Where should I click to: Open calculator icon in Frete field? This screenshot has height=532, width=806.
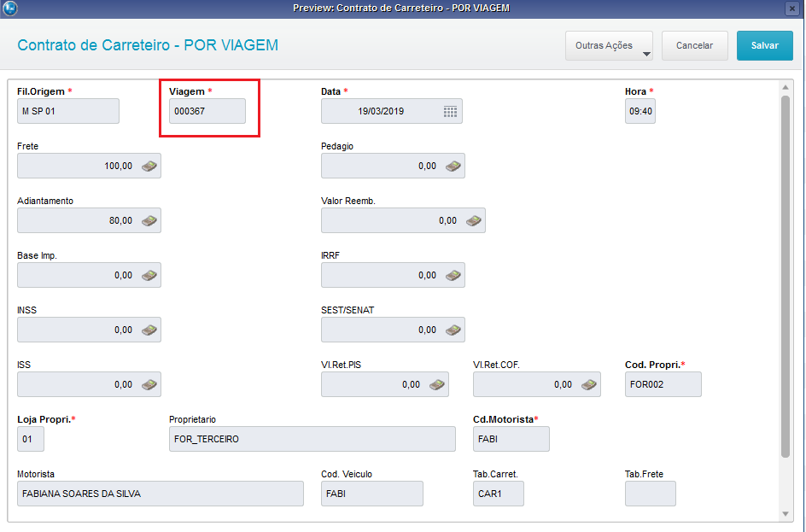pos(149,166)
